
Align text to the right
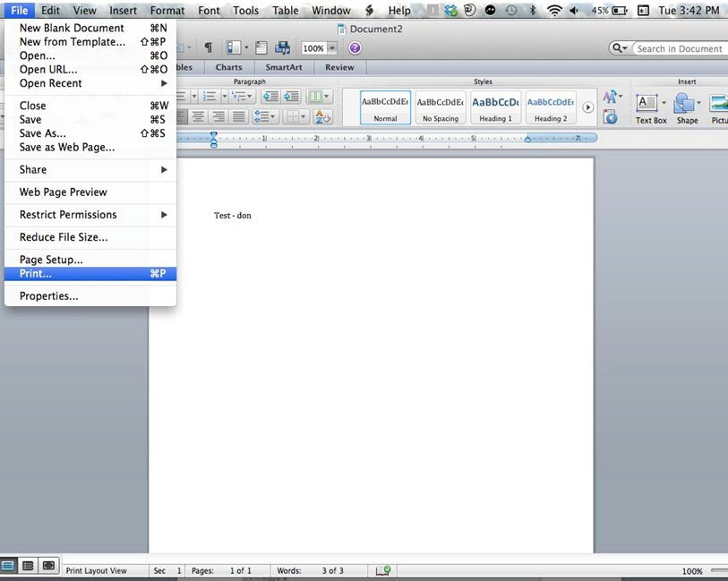pyautogui.click(x=218, y=116)
